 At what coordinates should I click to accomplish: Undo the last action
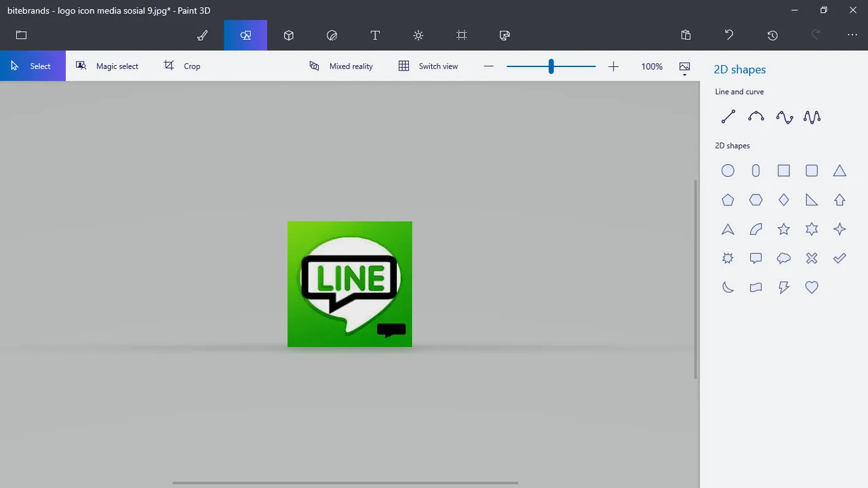pos(729,35)
